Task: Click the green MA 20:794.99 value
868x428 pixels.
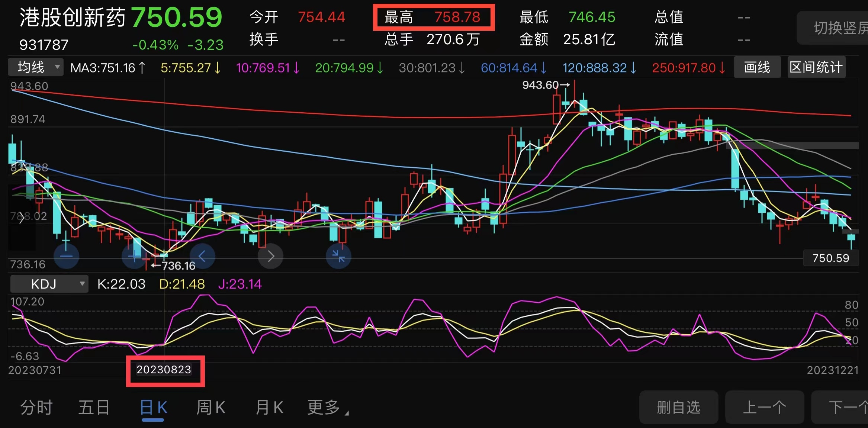Action: point(349,68)
